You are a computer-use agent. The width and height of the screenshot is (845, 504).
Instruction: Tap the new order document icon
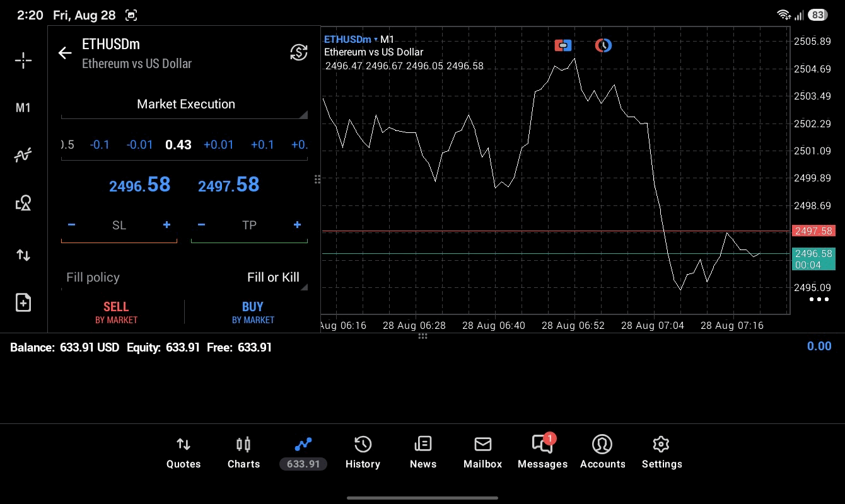coord(23,303)
